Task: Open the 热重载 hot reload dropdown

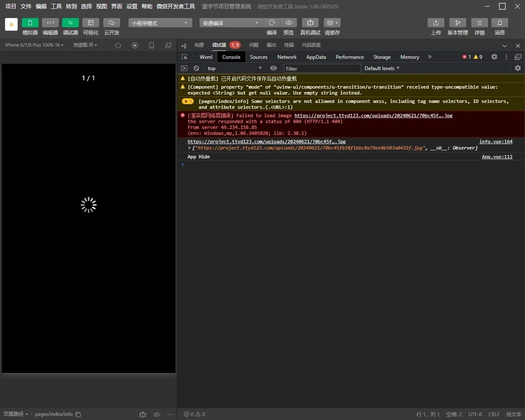Action: 85,45
